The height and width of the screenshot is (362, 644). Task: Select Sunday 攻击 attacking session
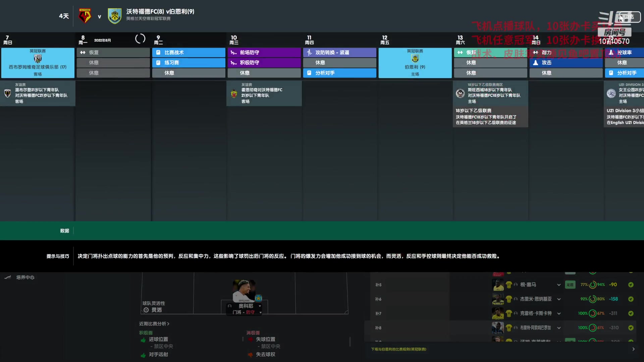(x=566, y=63)
